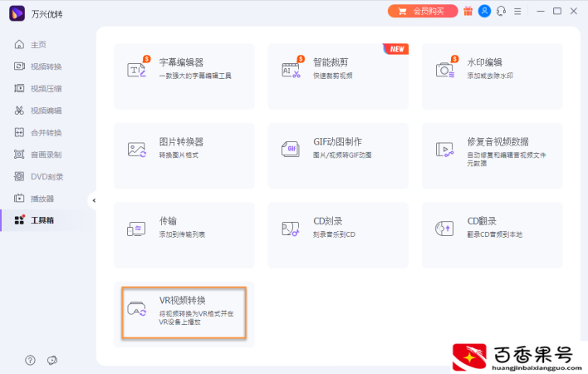Click the merge icon beside 合并转换
Image resolution: width=588 pixels, height=374 pixels.
(x=19, y=132)
